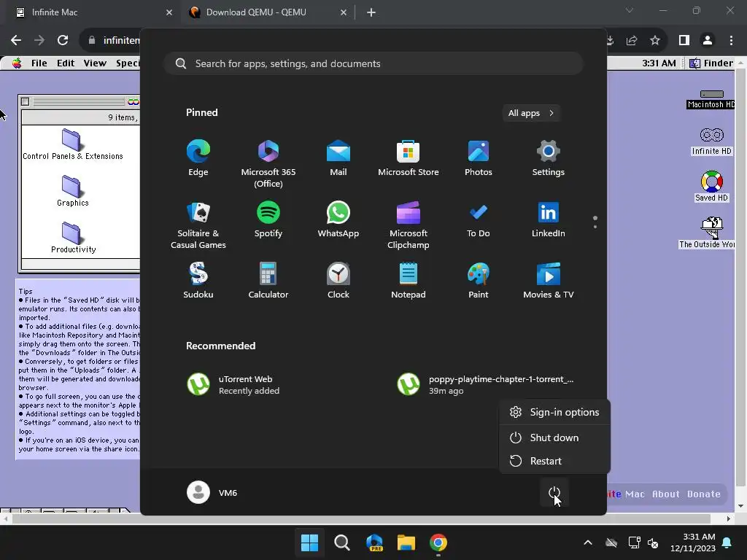This screenshot has width=747, height=560.
Task: Launch Solitaire & Casual Games
Action: [198, 225]
